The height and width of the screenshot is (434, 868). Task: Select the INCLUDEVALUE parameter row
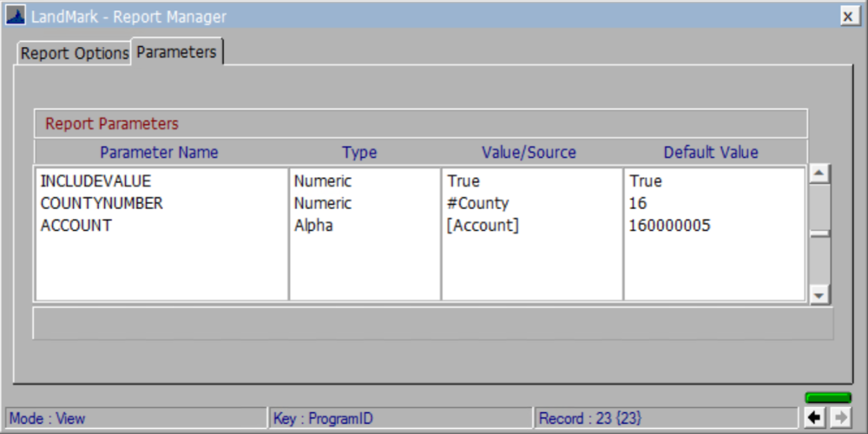point(420,181)
